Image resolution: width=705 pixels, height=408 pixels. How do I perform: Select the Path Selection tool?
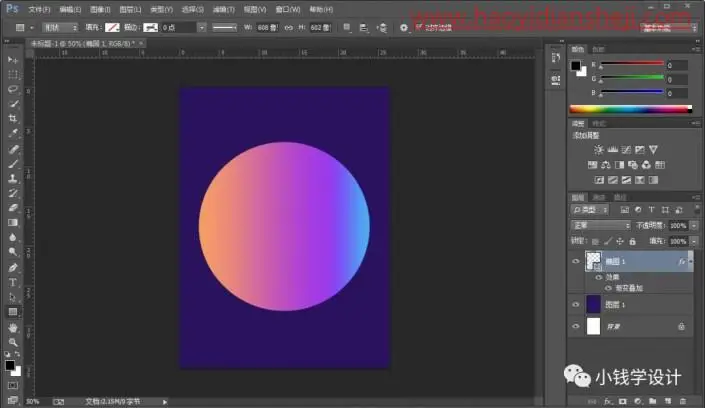point(13,297)
